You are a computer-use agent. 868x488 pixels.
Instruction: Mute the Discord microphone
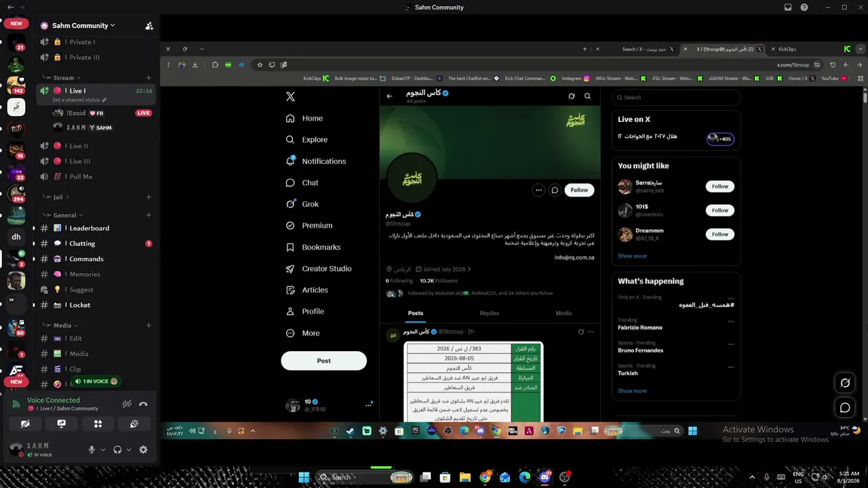pyautogui.click(x=92, y=449)
